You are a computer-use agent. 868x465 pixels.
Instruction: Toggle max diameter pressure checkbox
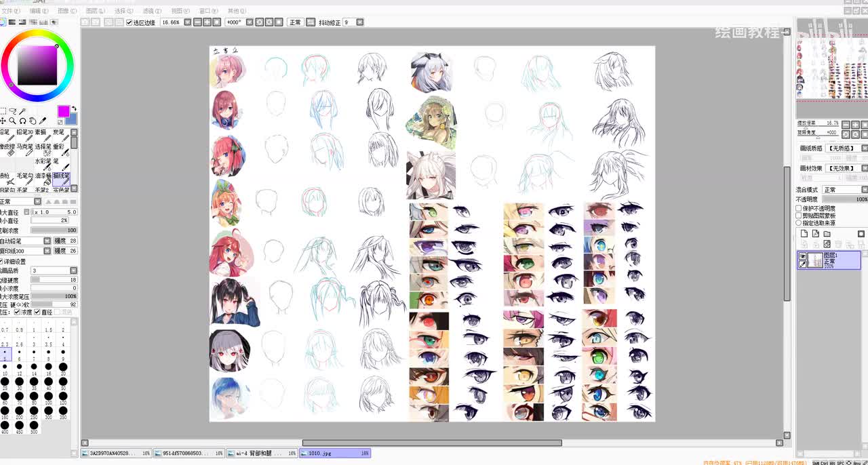pyautogui.click(x=26, y=212)
